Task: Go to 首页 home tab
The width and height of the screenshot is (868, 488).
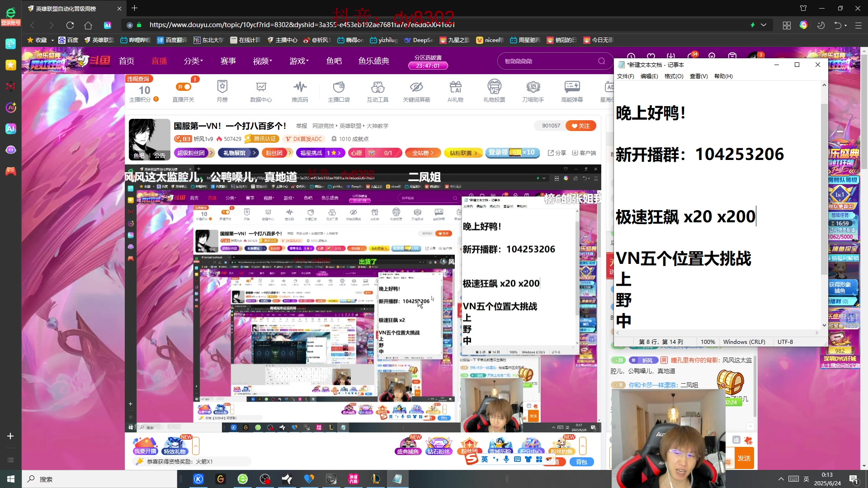Action: (127, 61)
